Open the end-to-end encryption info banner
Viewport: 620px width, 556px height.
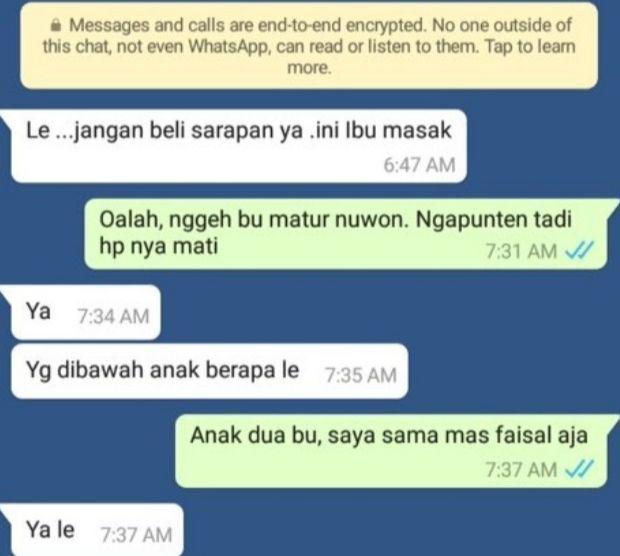point(309,46)
